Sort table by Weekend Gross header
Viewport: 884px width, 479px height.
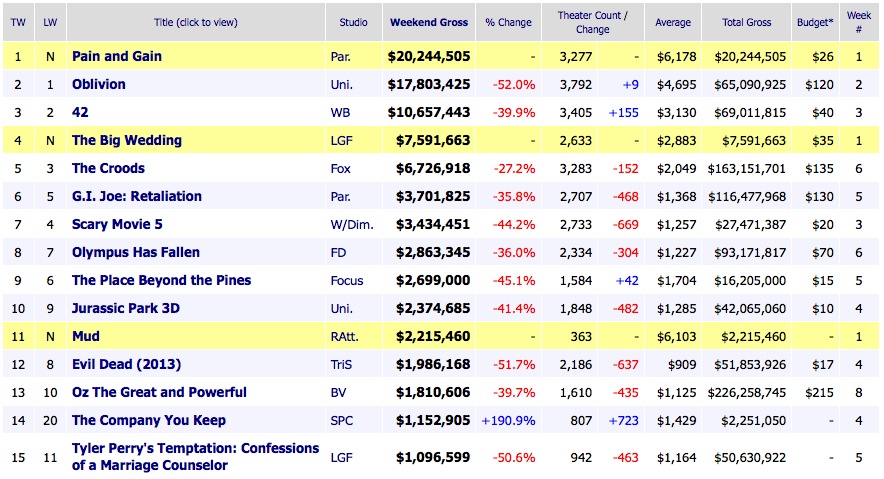(x=426, y=22)
